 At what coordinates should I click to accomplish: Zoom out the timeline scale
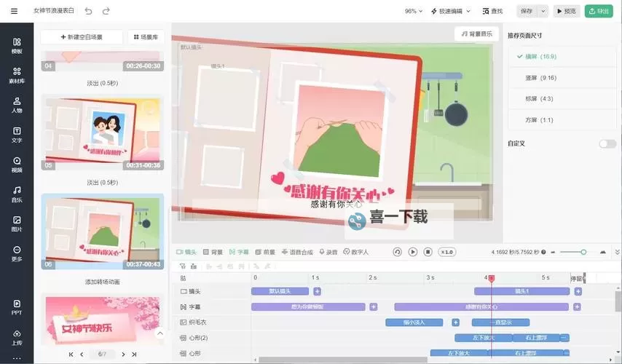coord(553,252)
